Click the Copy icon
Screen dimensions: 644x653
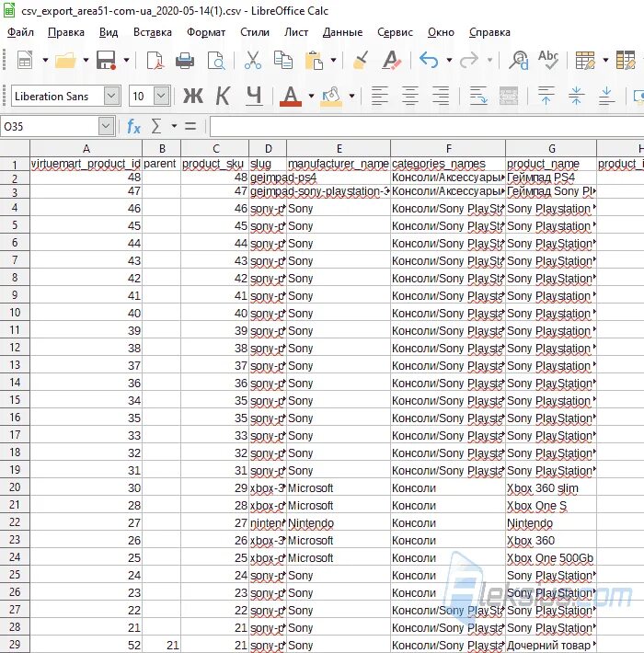282,60
